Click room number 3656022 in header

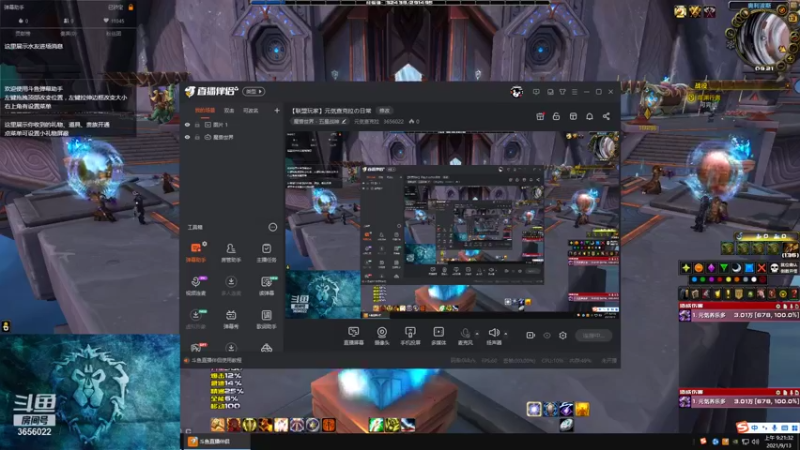(x=393, y=121)
